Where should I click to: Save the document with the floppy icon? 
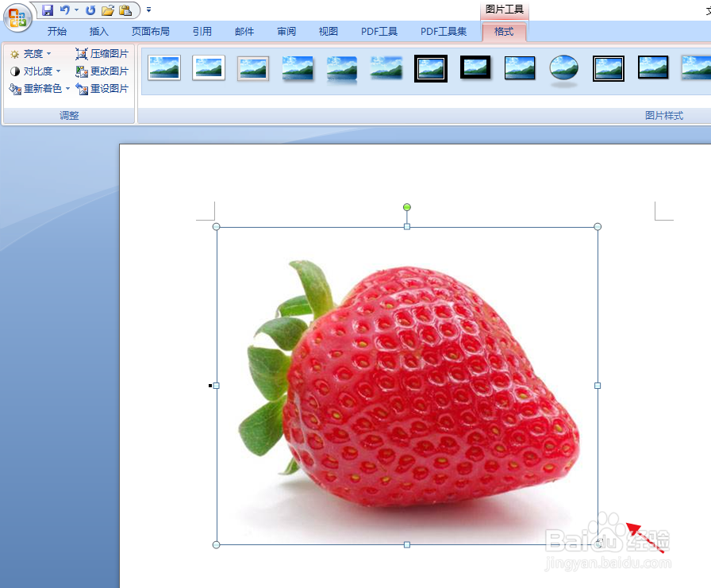[48, 10]
